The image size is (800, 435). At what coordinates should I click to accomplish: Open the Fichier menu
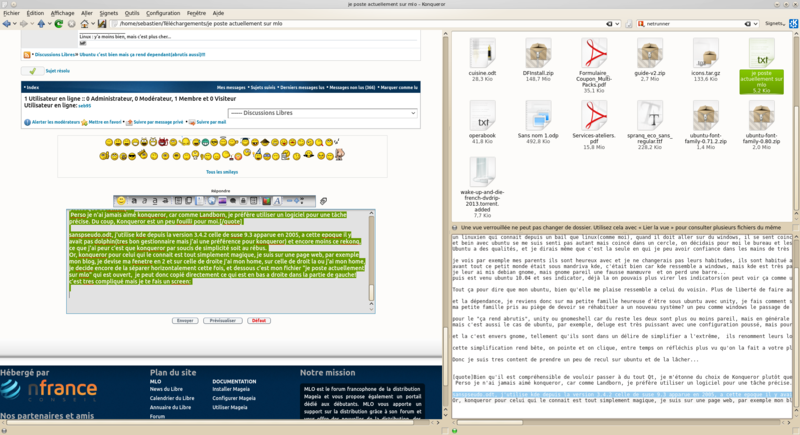pyautogui.click(x=11, y=13)
